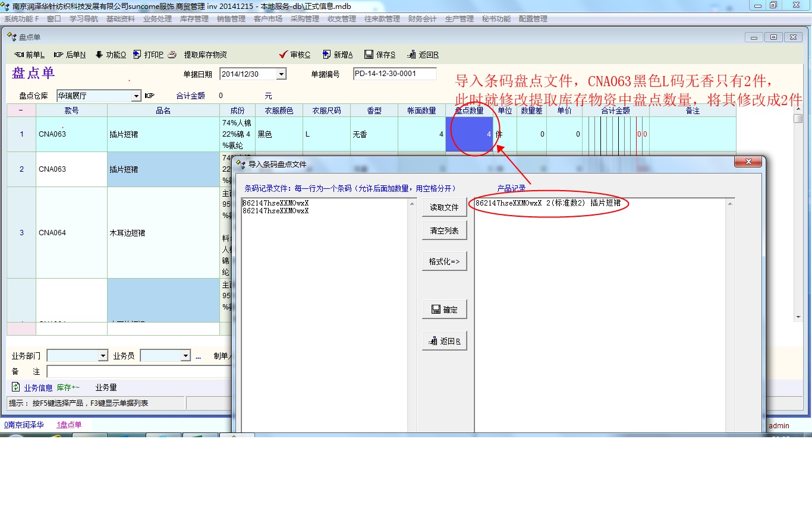Expand the 业务部门 department dropdown
The height and width of the screenshot is (518, 812).
[x=102, y=356]
